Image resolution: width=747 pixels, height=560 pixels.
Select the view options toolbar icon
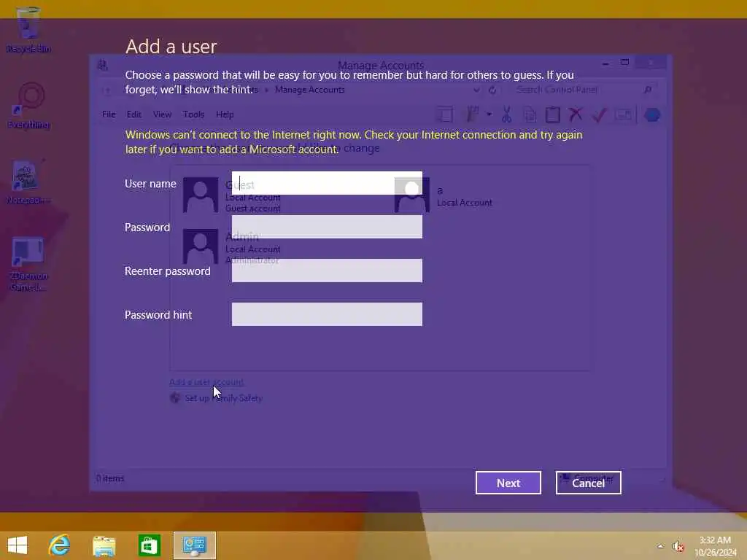tap(472, 114)
